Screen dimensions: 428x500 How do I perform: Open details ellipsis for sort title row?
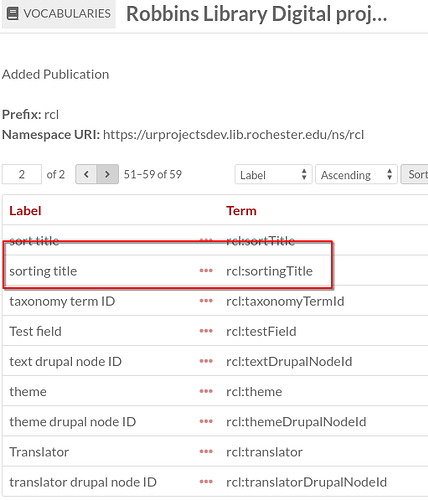coord(206,240)
